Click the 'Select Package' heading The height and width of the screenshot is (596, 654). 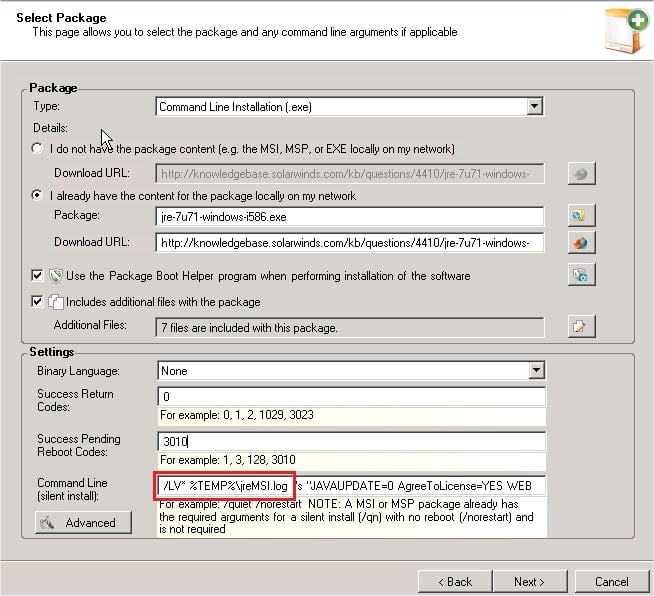61,18
